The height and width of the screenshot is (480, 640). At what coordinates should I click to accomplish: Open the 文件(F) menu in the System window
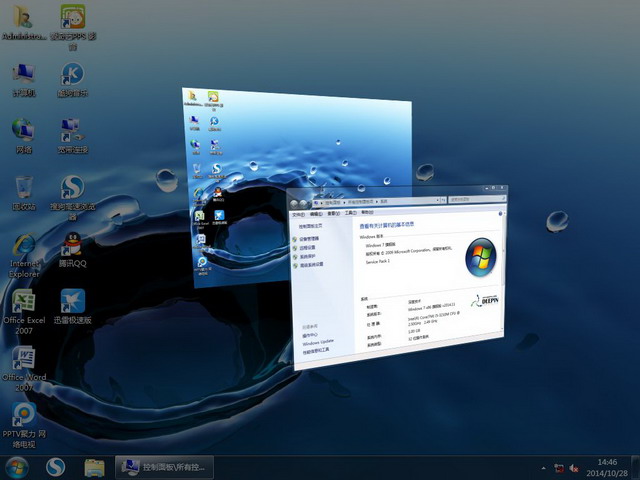click(x=298, y=214)
